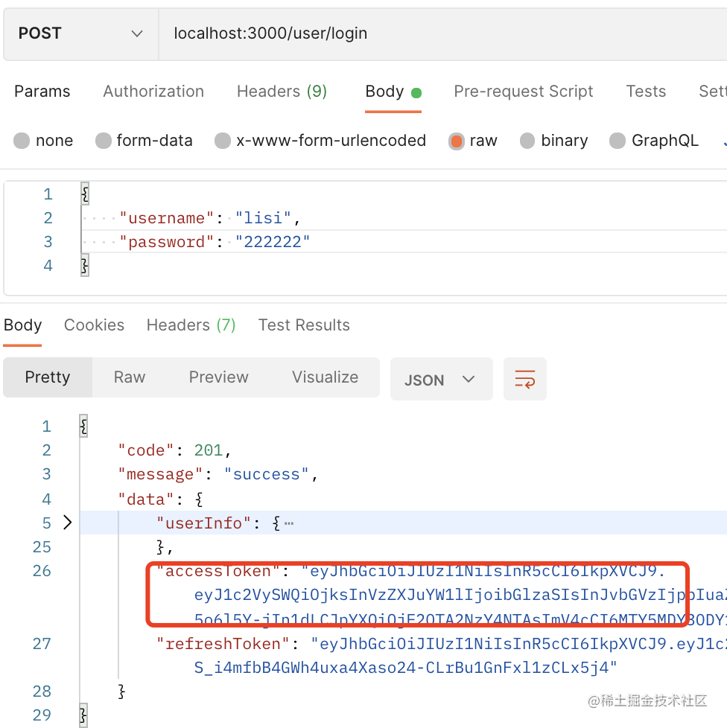
Task: Expand the collapsed userInfo object arrow
Action: pyautogui.click(x=68, y=523)
